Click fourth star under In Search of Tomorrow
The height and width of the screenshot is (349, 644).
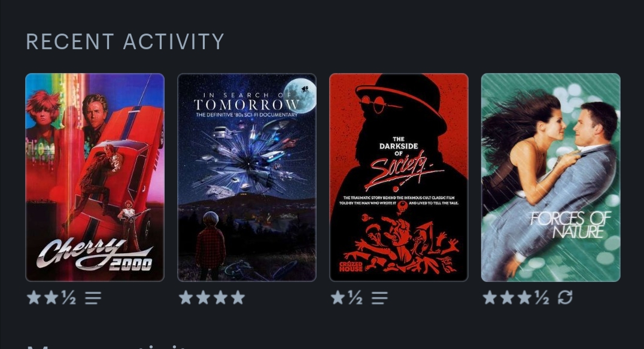coord(238,298)
